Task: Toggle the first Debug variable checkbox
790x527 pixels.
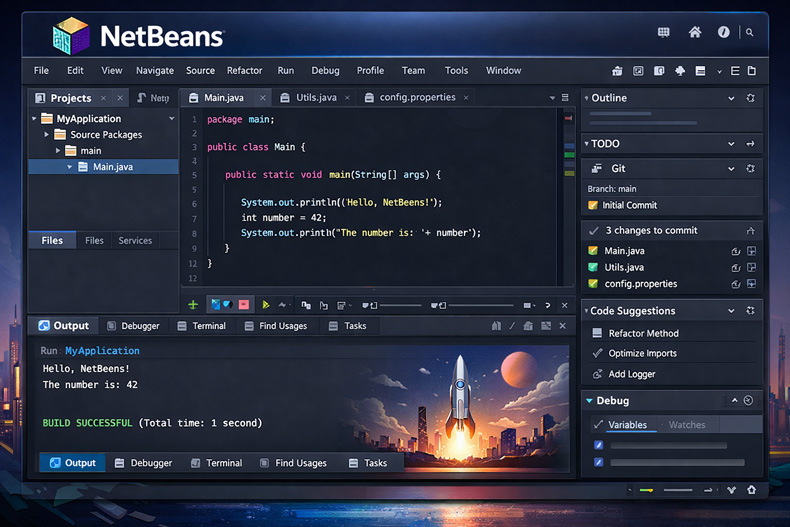Action: [x=599, y=445]
